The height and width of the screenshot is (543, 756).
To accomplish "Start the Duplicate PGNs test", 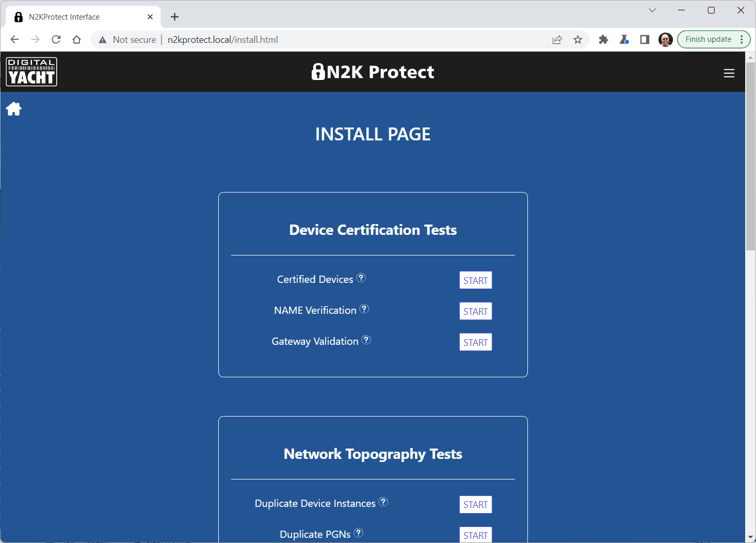I will tap(475, 535).
